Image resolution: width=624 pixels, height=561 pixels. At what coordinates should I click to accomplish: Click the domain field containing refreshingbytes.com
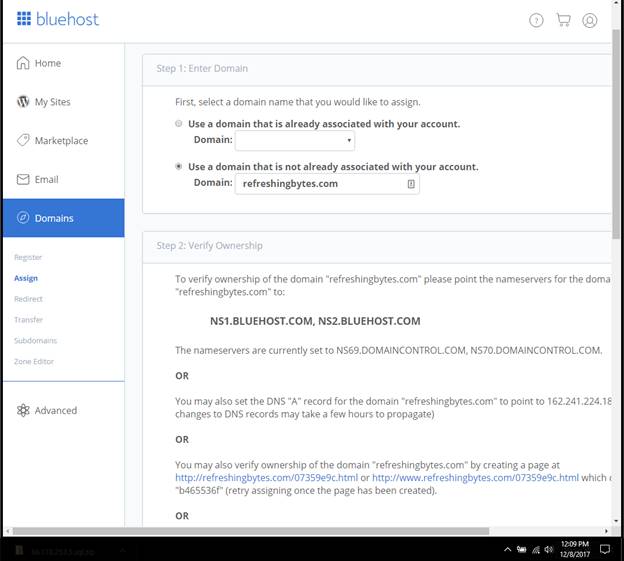[x=327, y=184]
